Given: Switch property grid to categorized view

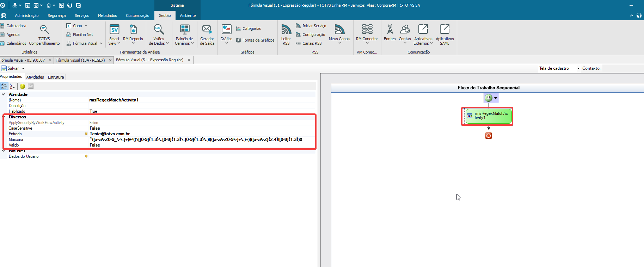Looking at the screenshot, I should click(4, 86).
